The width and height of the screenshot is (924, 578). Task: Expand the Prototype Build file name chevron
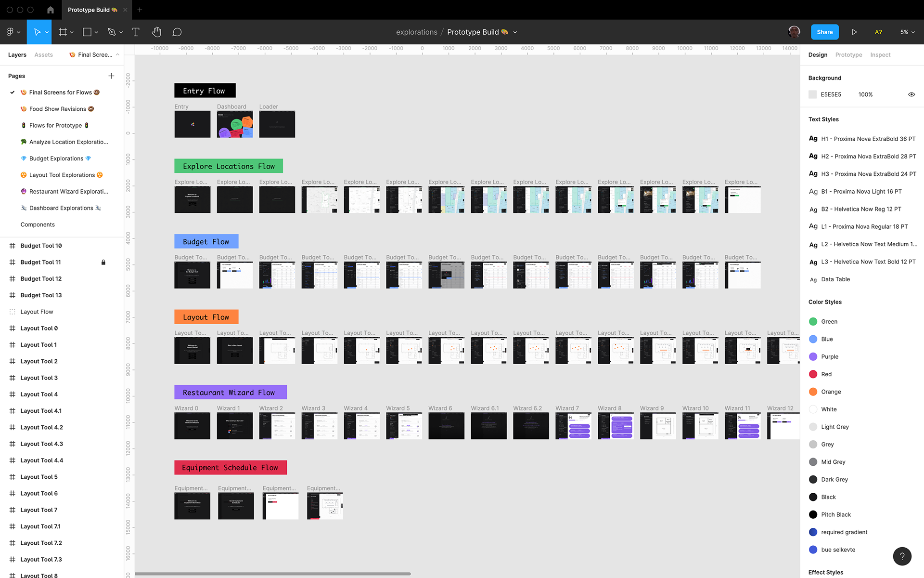pos(515,32)
